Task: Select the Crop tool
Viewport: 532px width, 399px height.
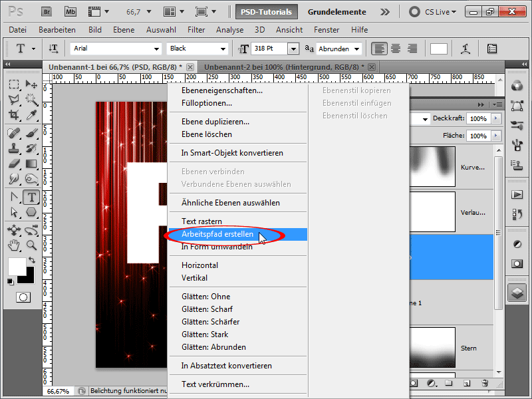Action: tap(14, 115)
